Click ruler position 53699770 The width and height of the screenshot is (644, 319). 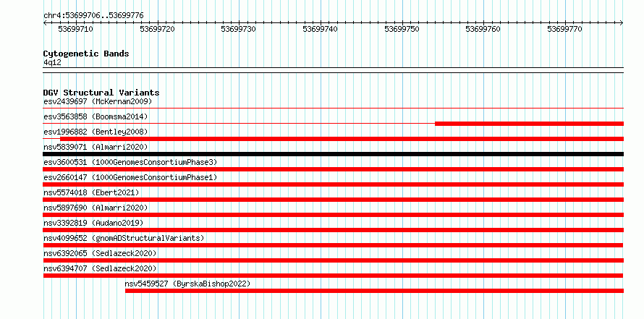click(564, 30)
